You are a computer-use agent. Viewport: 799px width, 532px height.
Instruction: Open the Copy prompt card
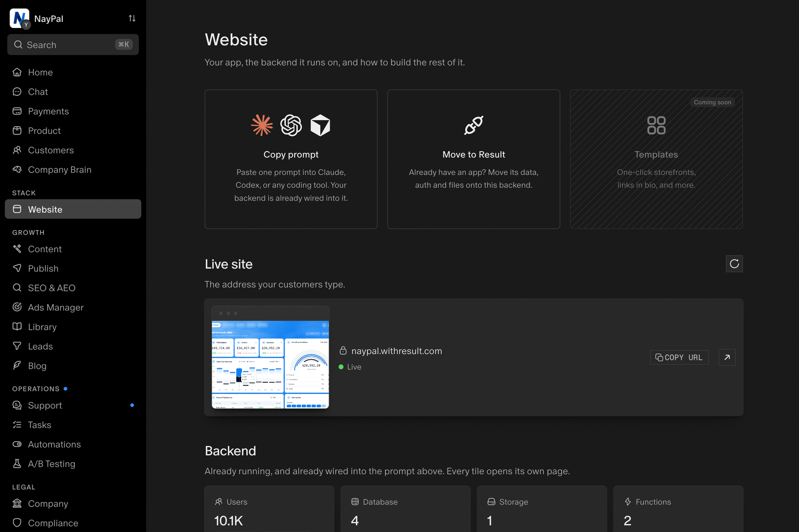[291, 159]
